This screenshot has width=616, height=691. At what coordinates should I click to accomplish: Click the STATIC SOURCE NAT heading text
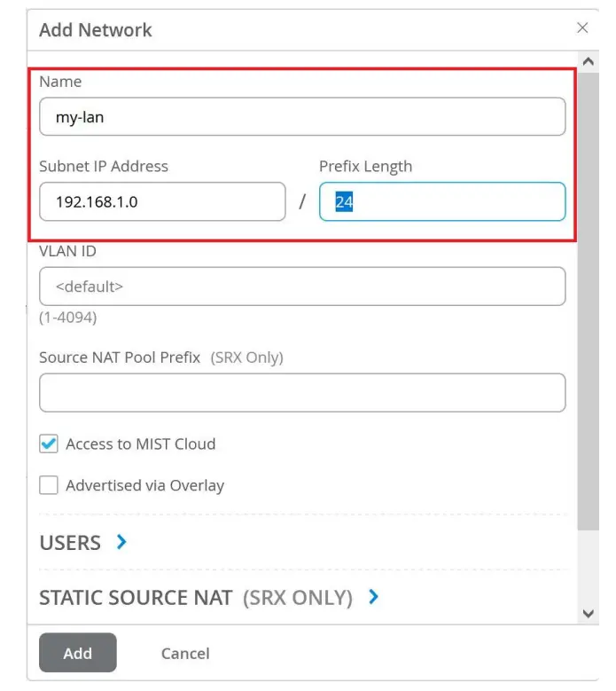(136, 599)
